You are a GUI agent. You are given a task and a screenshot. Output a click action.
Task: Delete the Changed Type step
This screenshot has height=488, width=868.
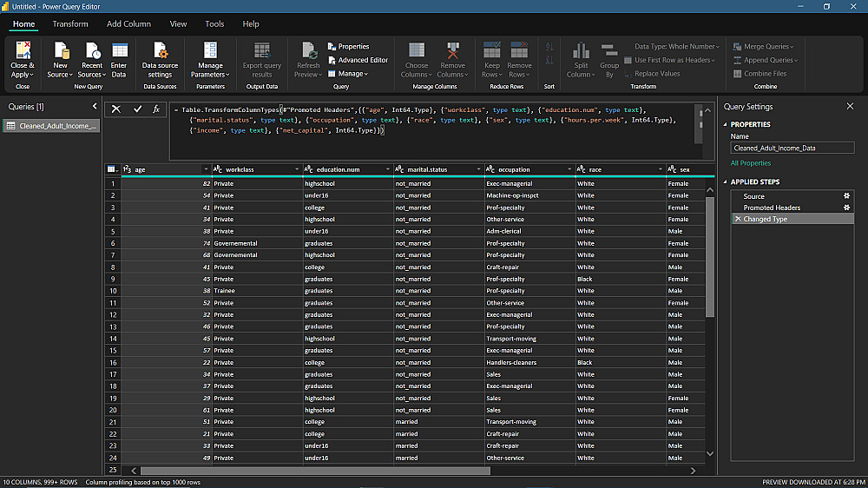pos(738,220)
